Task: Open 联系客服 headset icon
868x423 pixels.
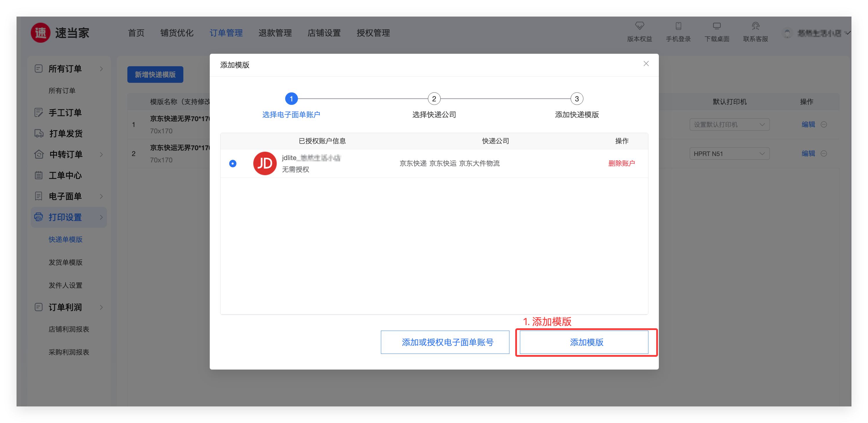Action: [x=755, y=26]
